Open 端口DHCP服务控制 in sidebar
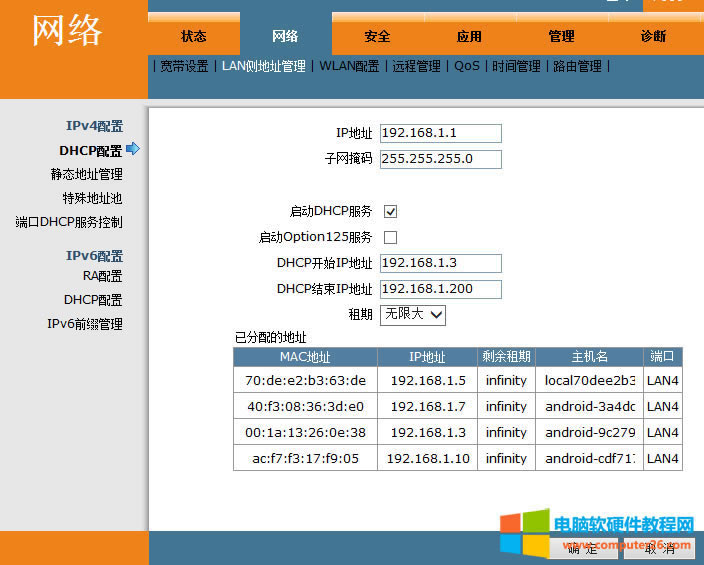Image resolution: width=704 pixels, height=565 pixels. [x=69, y=222]
